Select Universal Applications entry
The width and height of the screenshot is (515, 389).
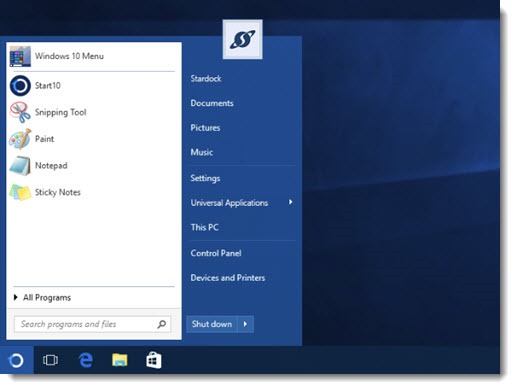229,203
